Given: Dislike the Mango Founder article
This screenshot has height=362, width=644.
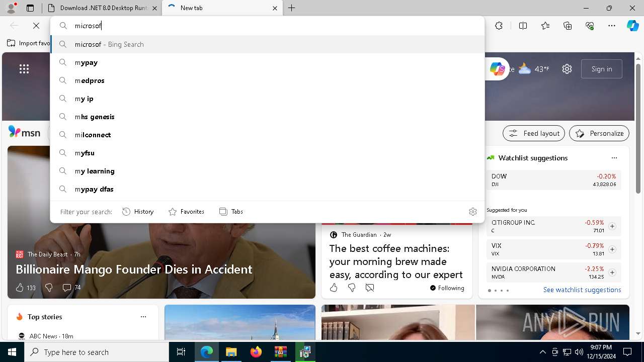Looking at the screenshot, I should click(x=49, y=288).
